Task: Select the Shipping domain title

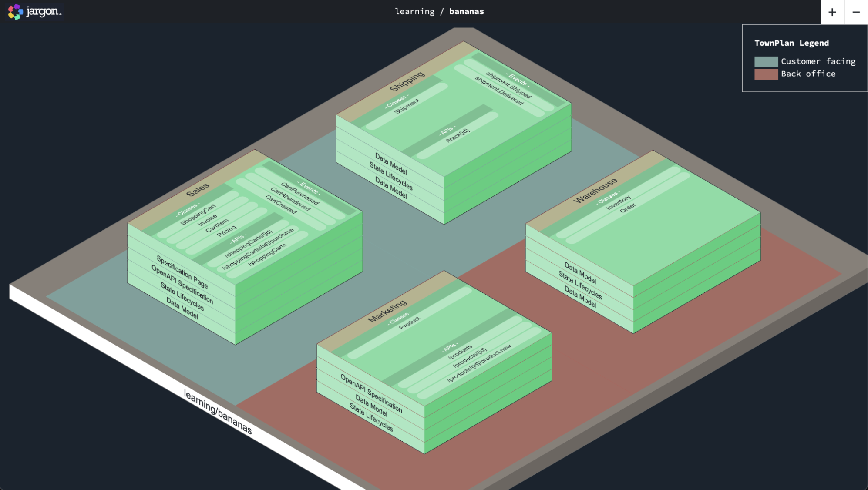Action: pos(407,81)
